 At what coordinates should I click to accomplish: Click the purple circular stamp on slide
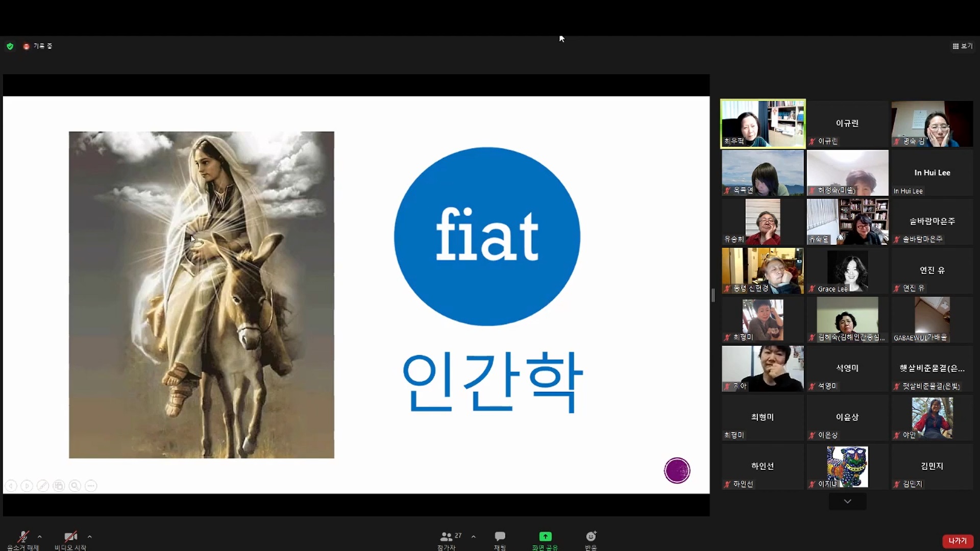(x=677, y=470)
